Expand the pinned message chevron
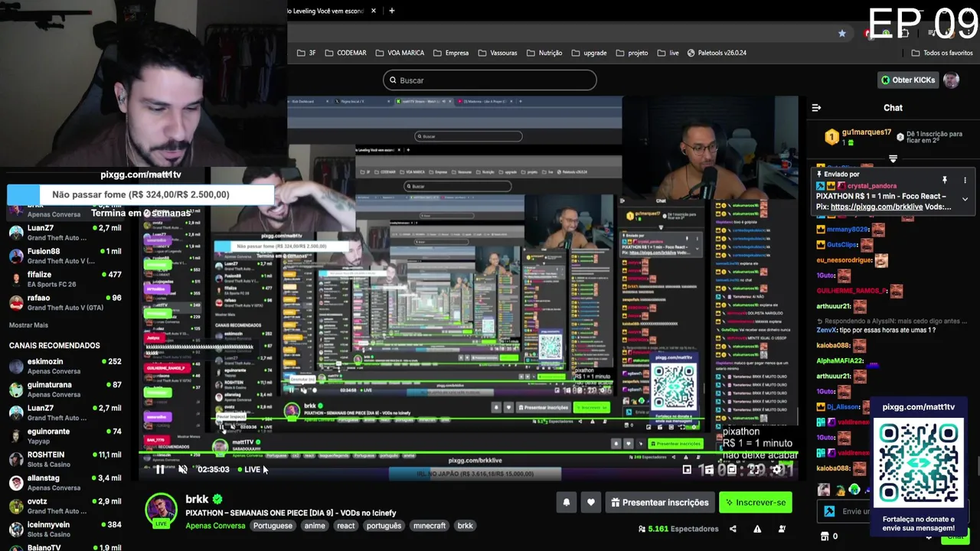Viewport: 980px width, 551px height. (x=965, y=199)
